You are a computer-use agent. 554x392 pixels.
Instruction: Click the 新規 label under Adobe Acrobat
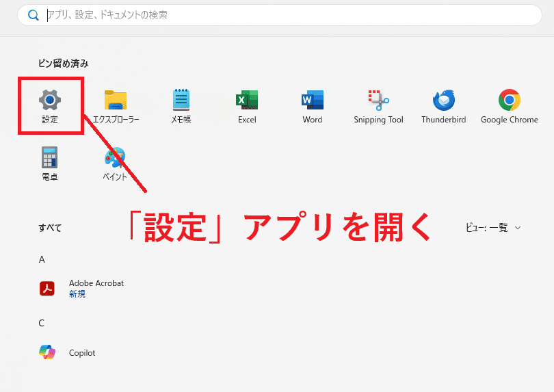click(x=77, y=294)
